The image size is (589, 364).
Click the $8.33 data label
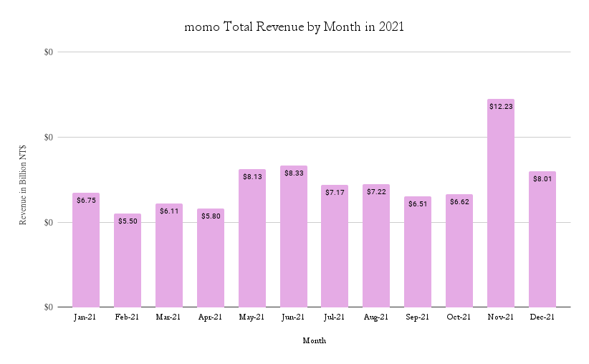click(294, 173)
